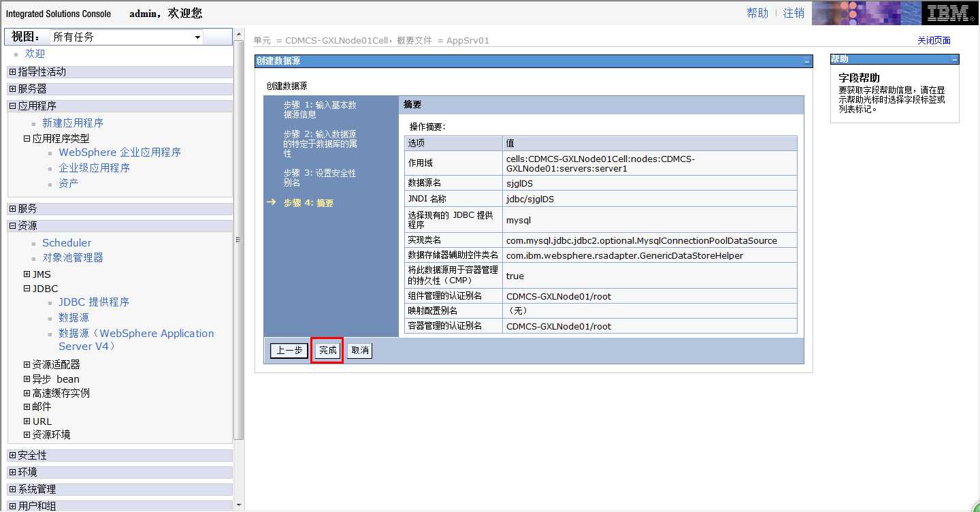Click the GenericDataStoreHelper value cell
Image resolution: width=980 pixels, height=512 pixels.
pyautogui.click(x=650, y=255)
